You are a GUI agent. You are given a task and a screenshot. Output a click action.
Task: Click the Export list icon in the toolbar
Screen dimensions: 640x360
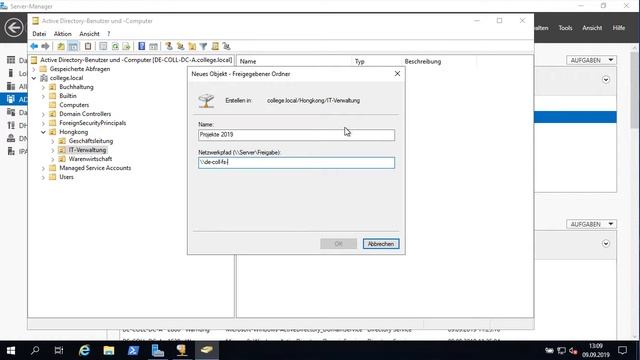click(127, 47)
